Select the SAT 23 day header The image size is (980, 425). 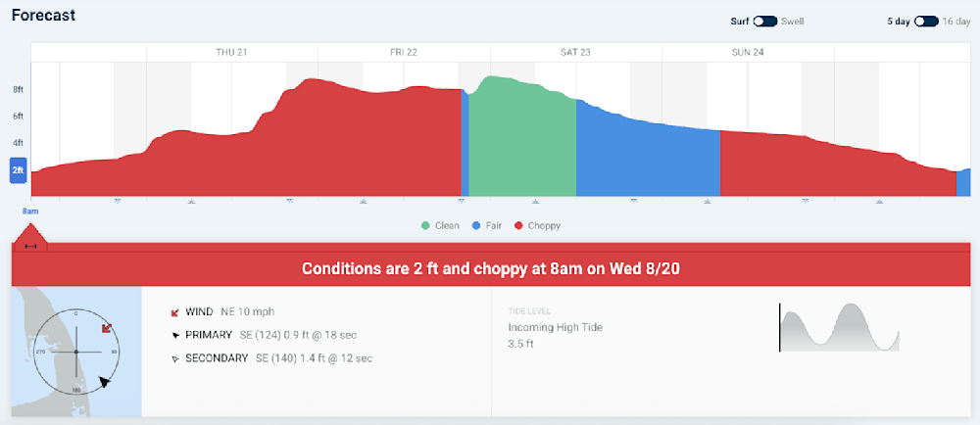click(x=575, y=52)
